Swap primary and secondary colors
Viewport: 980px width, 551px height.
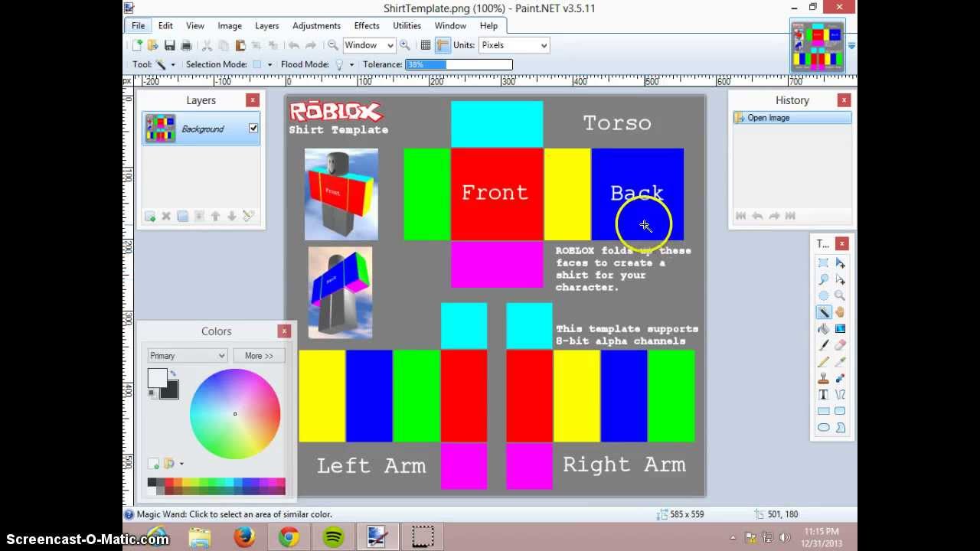coord(173,373)
